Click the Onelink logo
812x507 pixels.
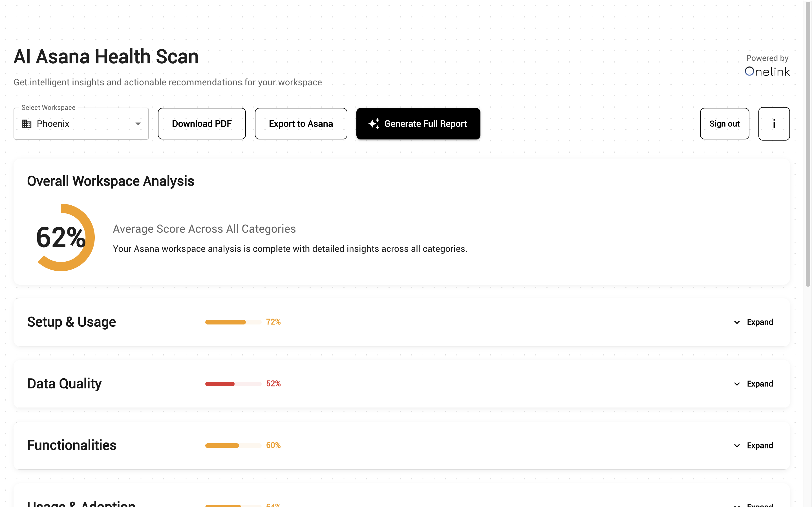767,71
